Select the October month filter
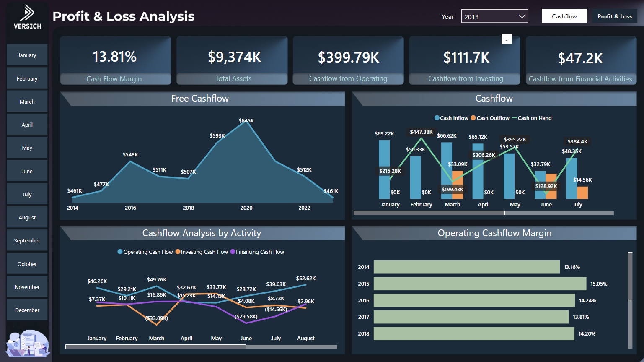Screen dimensions: 644x362 27,263
